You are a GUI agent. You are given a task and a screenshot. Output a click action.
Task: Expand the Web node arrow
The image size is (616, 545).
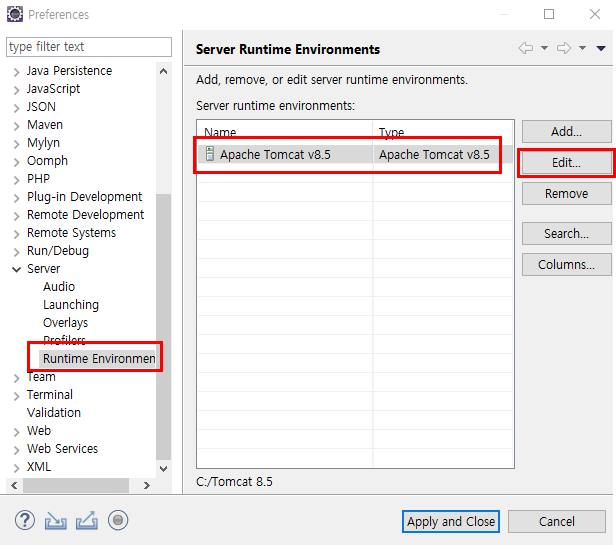pos(16,432)
